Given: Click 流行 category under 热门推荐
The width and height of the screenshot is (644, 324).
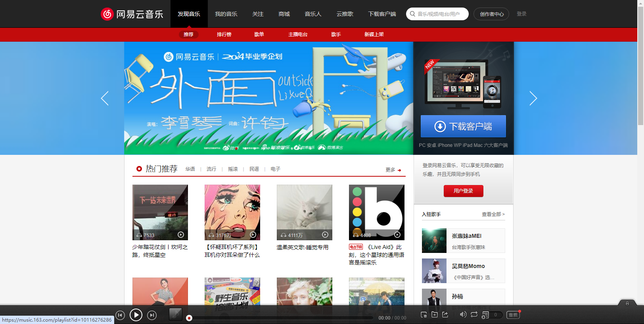Looking at the screenshot, I should click(211, 169).
